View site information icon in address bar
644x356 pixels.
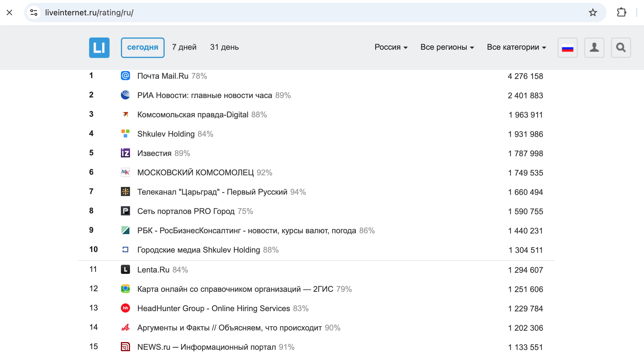pos(34,13)
